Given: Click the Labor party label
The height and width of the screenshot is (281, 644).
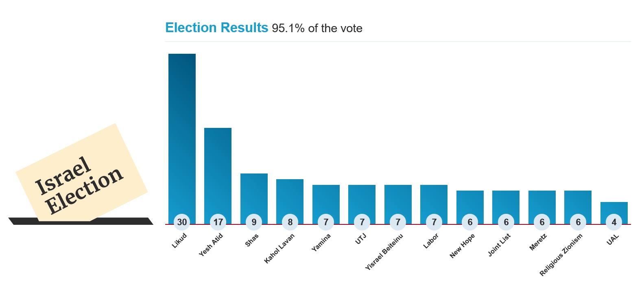Looking at the screenshot, I should 431,241.
